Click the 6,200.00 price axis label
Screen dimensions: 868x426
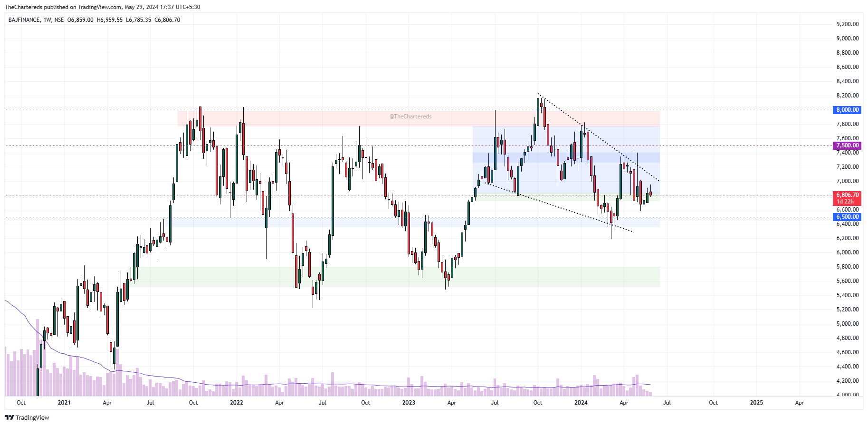click(x=848, y=238)
